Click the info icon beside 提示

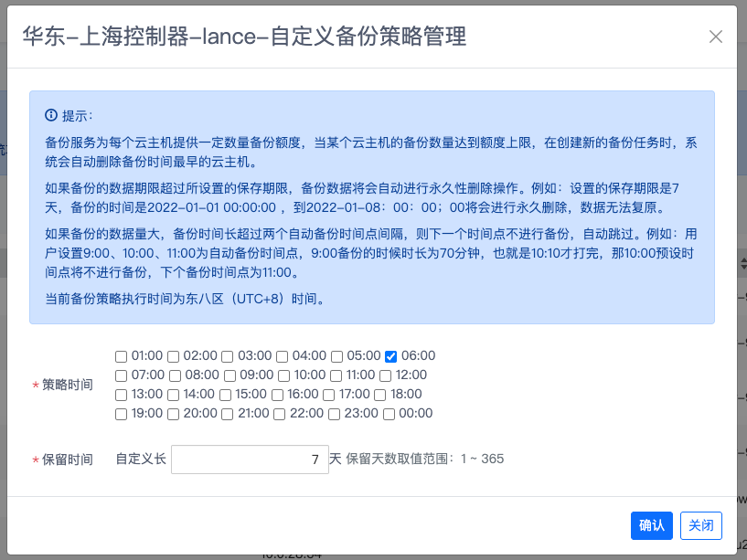pos(51,116)
